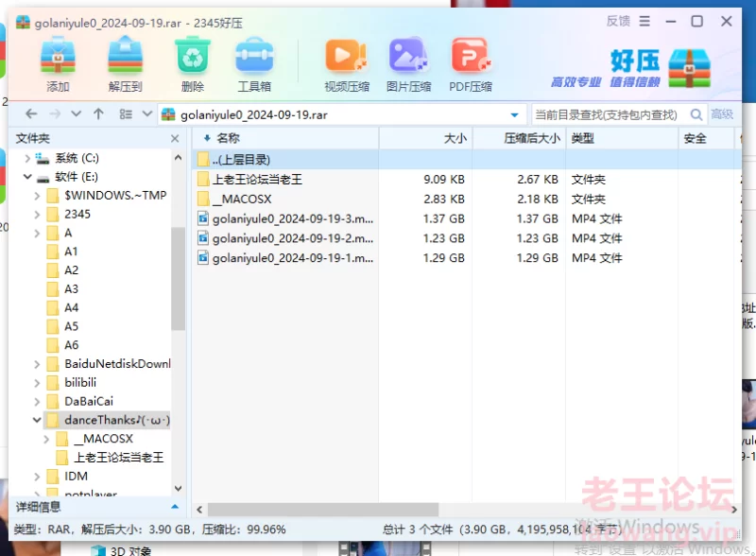Image resolution: width=756 pixels, height=556 pixels.
Task: Expand the BaiduNetdiskDownl folder node
Action: pos(37,364)
